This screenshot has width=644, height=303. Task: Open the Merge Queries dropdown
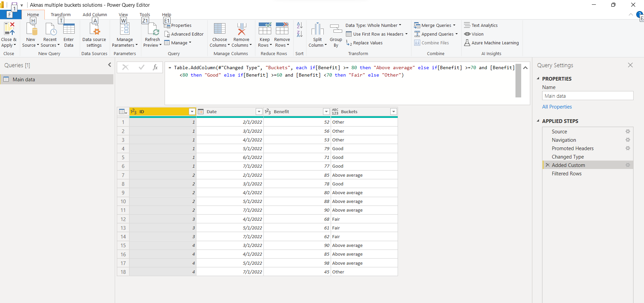point(435,25)
